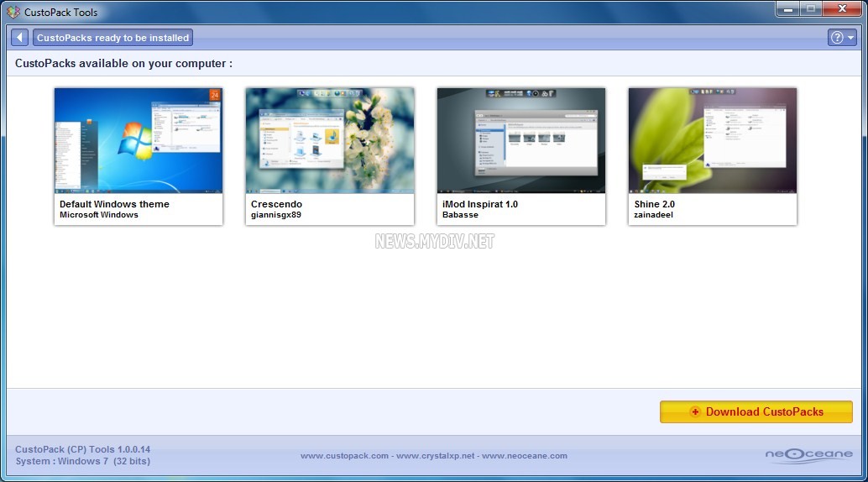Maximize the CustoPack Tools window
868x482 pixels.
pyautogui.click(x=811, y=9)
